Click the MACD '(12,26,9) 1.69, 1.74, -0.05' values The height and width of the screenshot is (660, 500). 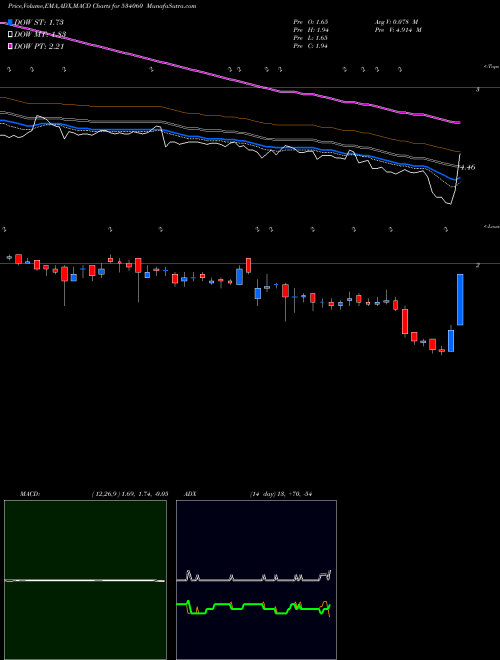[130, 494]
